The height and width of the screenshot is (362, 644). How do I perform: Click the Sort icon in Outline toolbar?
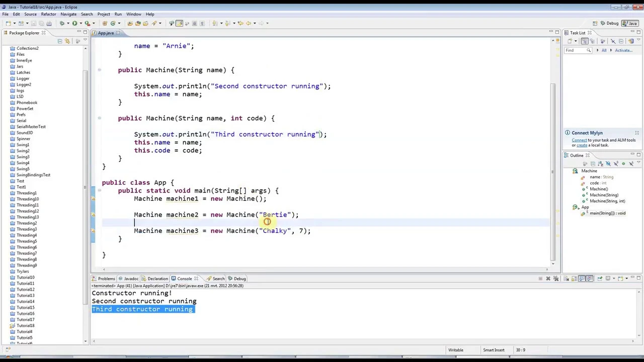point(601,163)
